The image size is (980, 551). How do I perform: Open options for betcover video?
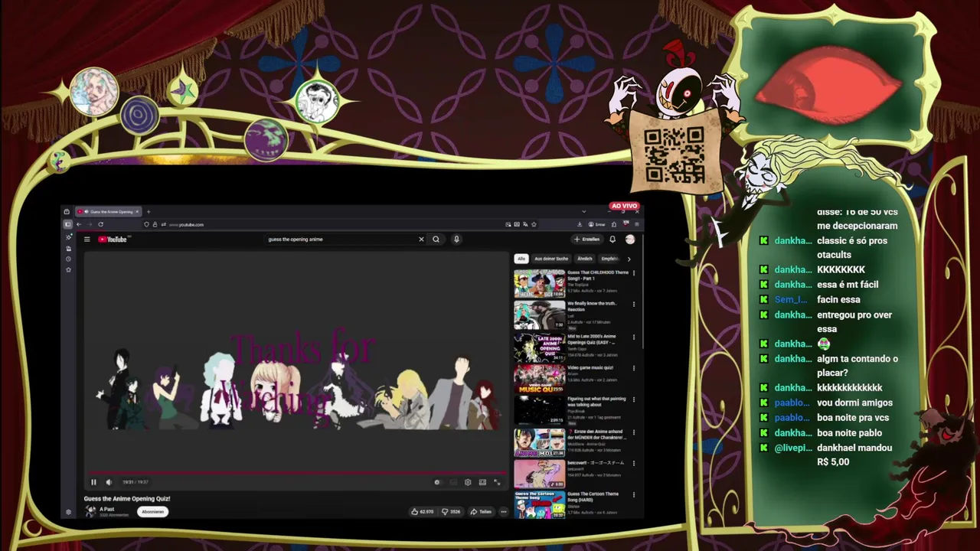pos(633,463)
